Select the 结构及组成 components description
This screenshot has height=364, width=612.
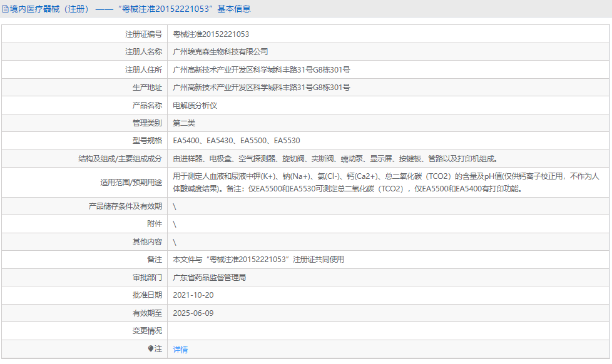tap(334, 158)
